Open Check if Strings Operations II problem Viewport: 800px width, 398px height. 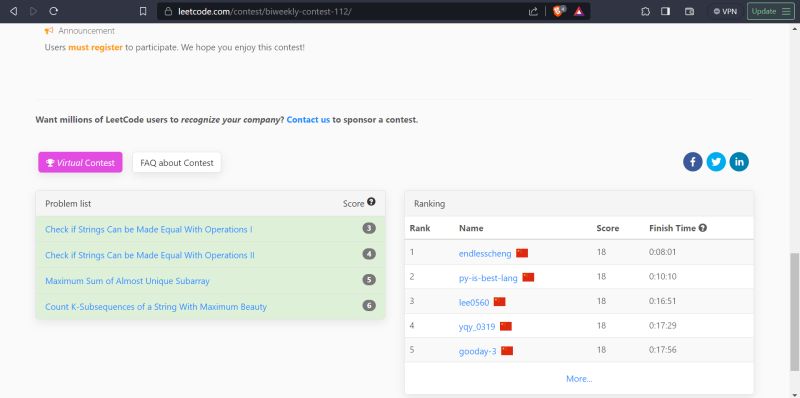coord(150,255)
